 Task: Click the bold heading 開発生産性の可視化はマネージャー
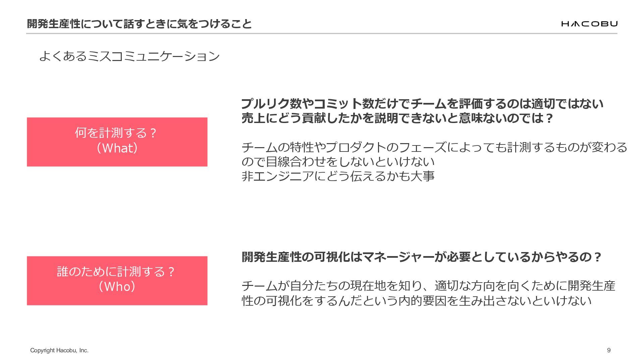[422, 257]
